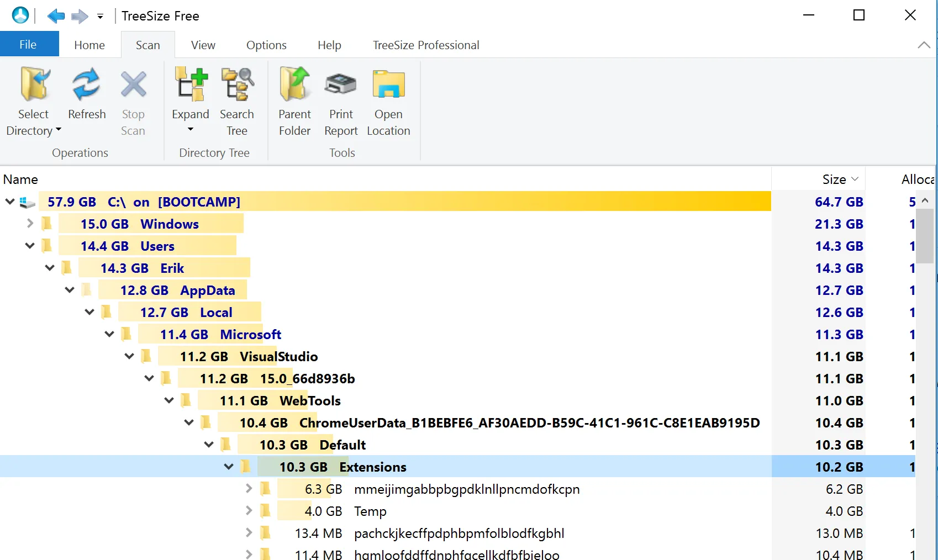Click the 12.6 GB size value
Image resolution: width=938 pixels, height=560 pixels.
coord(839,312)
